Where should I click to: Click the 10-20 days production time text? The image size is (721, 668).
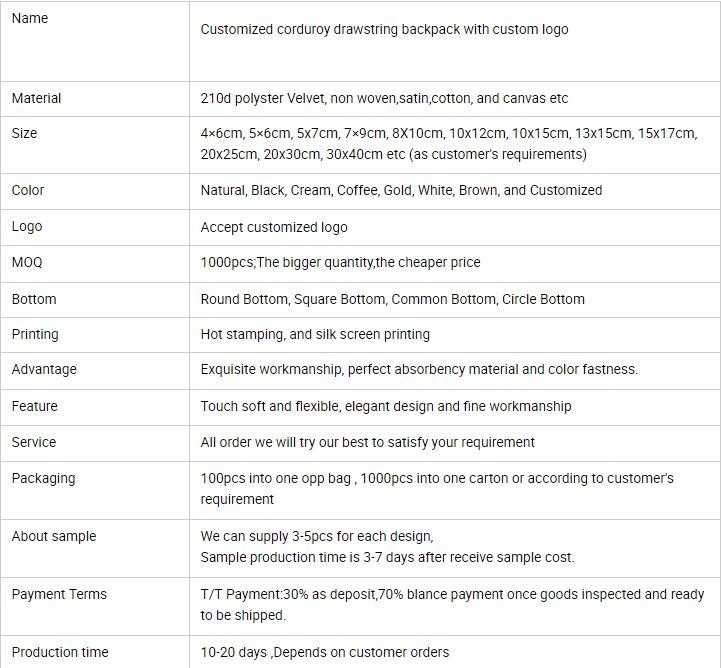pyautogui.click(x=325, y=652)
